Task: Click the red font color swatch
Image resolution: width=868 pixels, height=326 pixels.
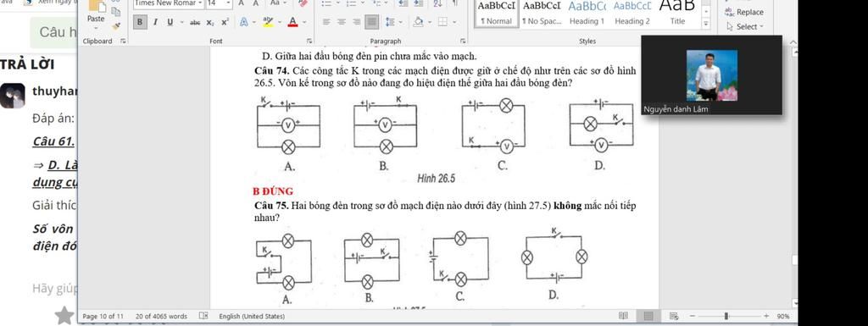Action: 292,22
